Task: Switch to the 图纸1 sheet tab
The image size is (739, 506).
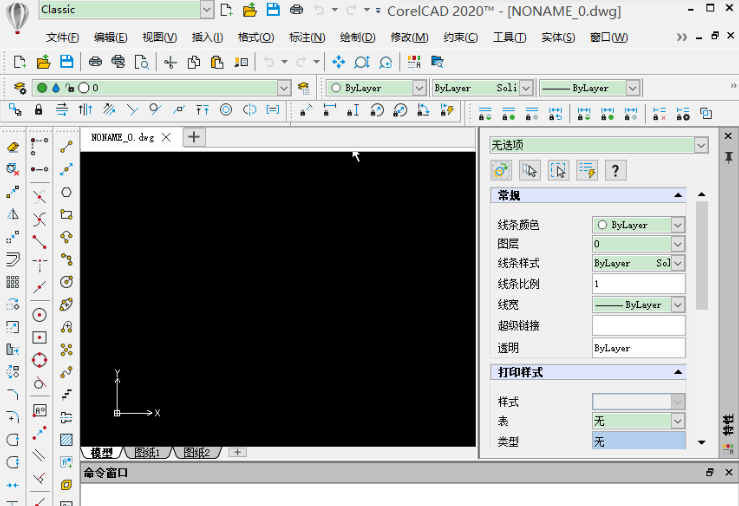Action: coord(147,453)
